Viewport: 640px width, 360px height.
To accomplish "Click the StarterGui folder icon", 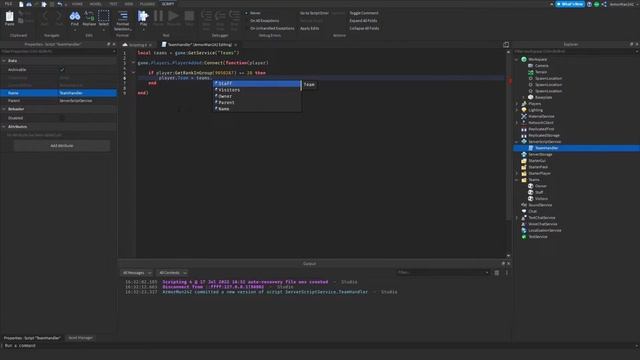I will (x=524, y=160).
